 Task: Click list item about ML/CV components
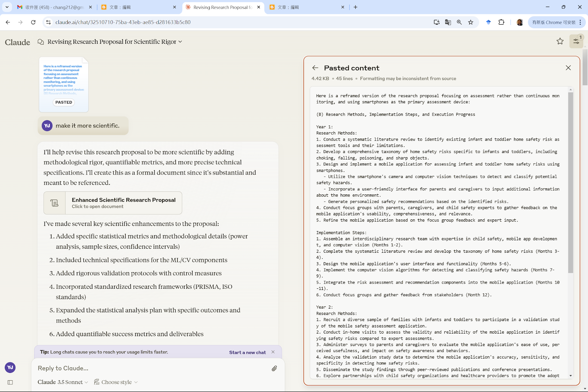141,260
